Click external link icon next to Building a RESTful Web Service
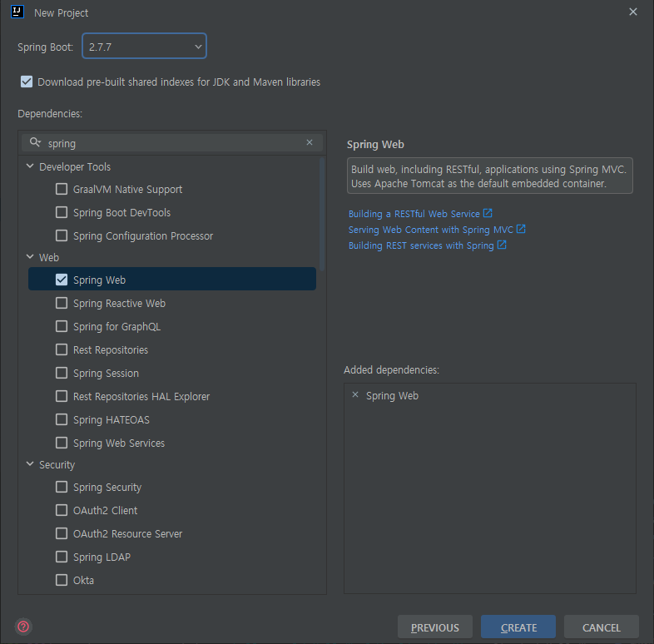 (488, 213)
